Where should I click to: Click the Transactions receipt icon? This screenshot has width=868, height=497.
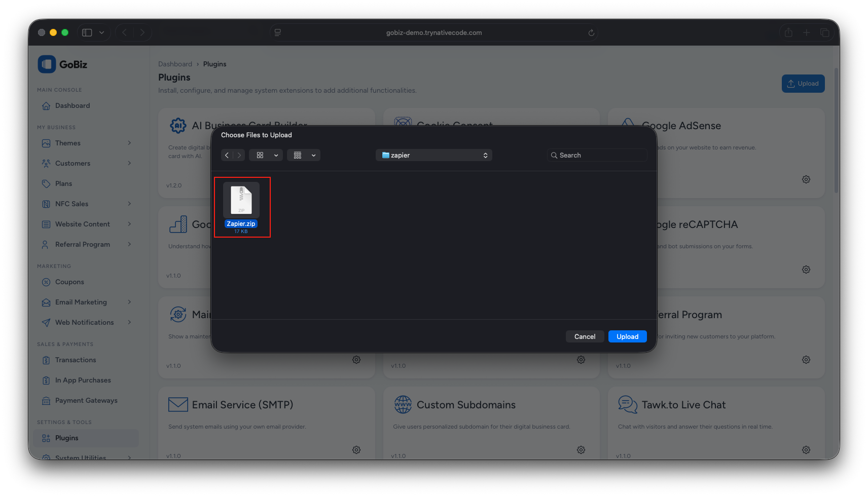click(x=46, y=360)
